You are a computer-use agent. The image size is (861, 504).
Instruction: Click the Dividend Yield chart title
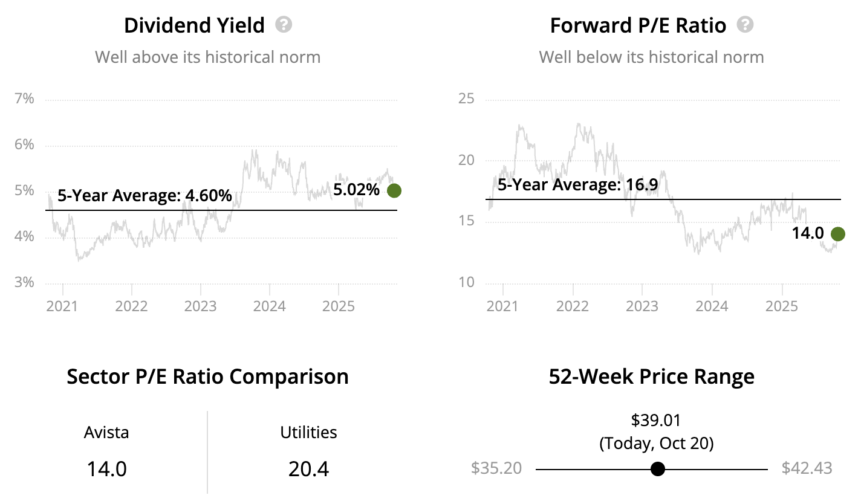coord(194,25)
